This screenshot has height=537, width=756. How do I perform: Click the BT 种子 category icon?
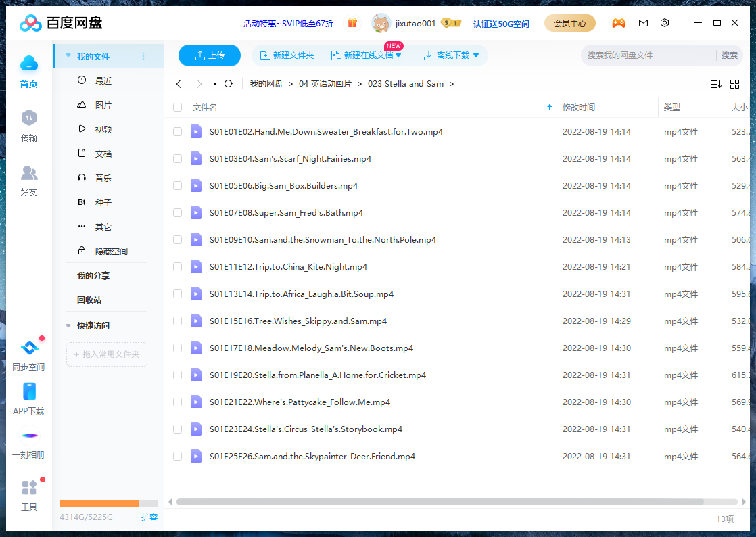tap(82, 202)
